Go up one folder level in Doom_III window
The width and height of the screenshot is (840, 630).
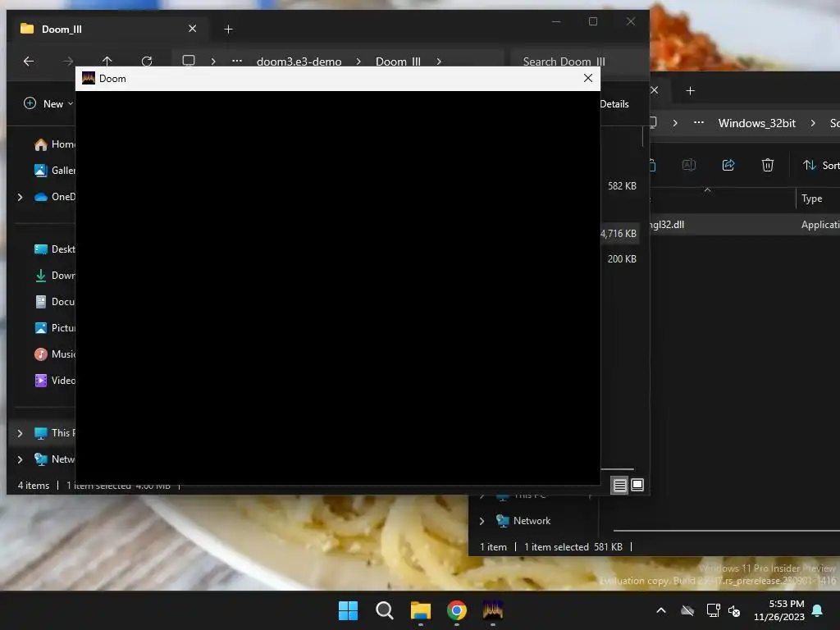[107, 61]
